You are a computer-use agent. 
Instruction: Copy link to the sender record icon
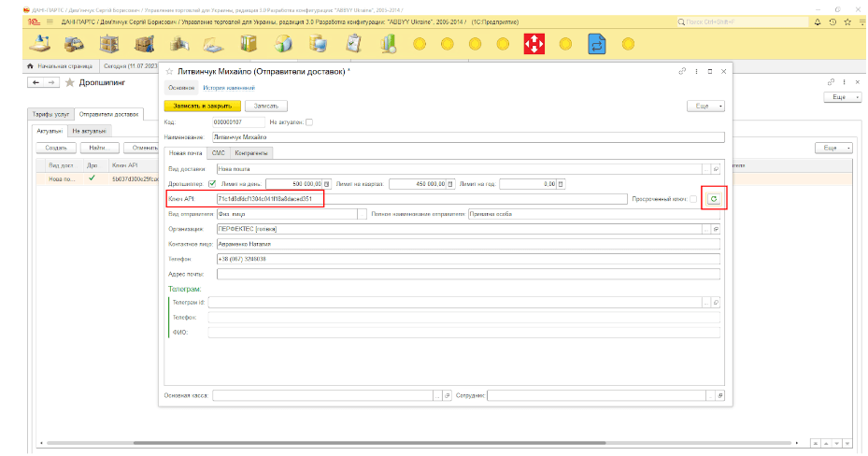coord(682,71)
